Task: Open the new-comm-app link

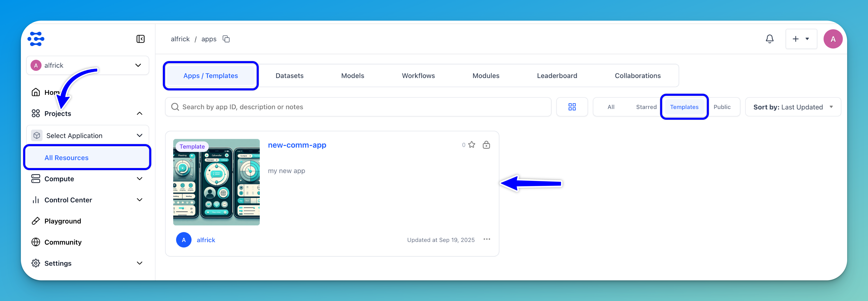Action: click(297, 145)
